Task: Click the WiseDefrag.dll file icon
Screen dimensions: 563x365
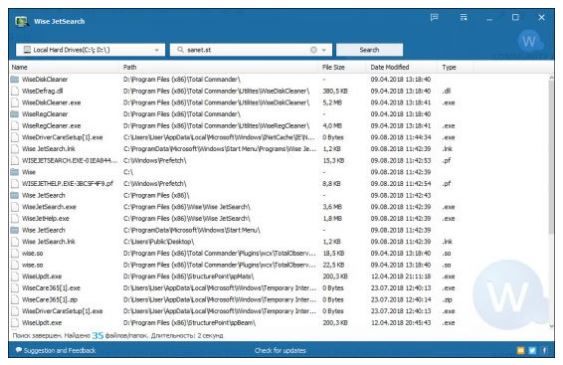Action: 15,91
